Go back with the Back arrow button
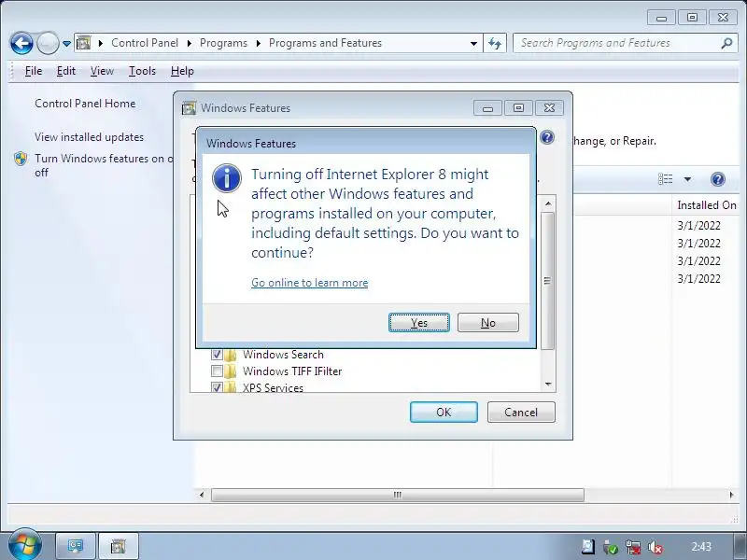The image size is (747, 560). tap(21, 43)
